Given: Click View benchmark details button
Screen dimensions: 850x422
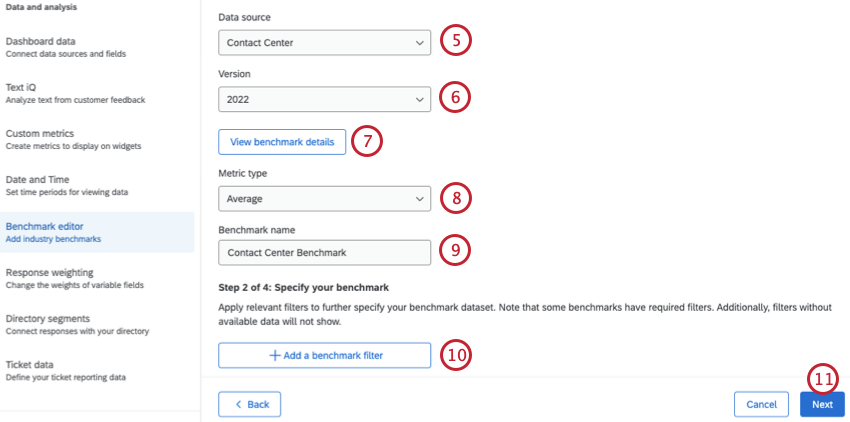Looking at the screenshot, I should pyautogui.click(x=282, y=142).
